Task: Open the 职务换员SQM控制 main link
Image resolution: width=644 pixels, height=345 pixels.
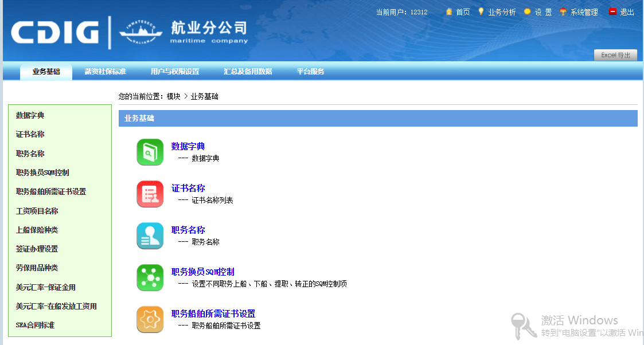Action: tap(203, 272)
